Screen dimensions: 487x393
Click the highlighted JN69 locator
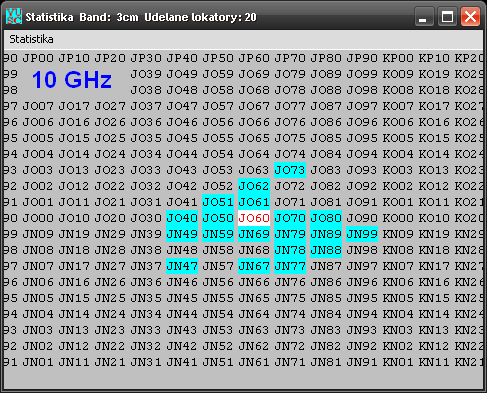point(254,234)
